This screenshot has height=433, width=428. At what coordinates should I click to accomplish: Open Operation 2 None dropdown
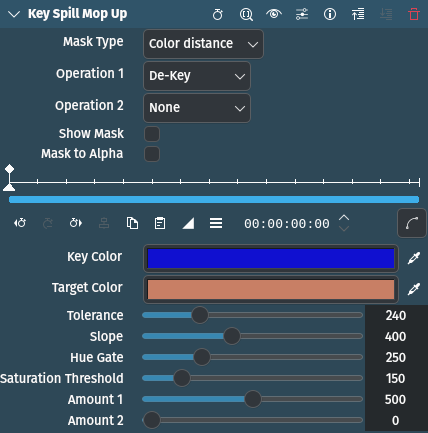[197, 108]
